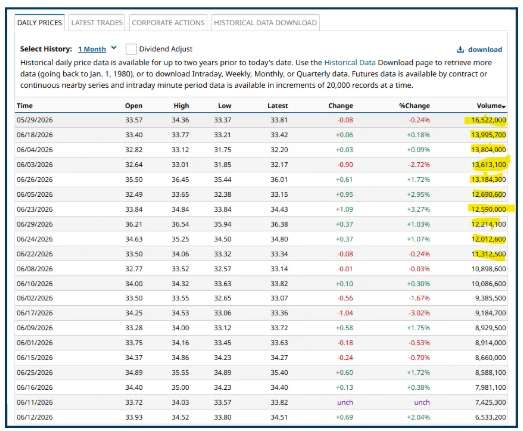This screenshot has width=523, height=431.
Task: Select the 06/10/2026 date cell
Action: tap(35, 284)
